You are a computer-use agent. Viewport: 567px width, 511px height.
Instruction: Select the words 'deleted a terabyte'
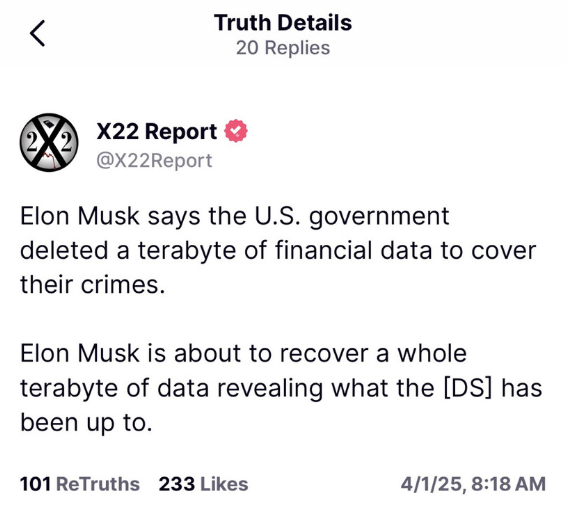point(128,250)
